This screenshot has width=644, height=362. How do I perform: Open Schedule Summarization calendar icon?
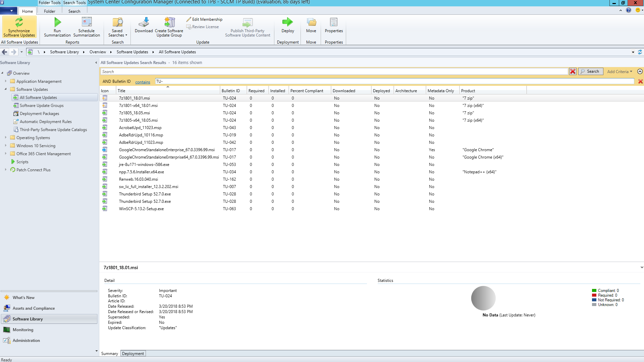[87, 22]
